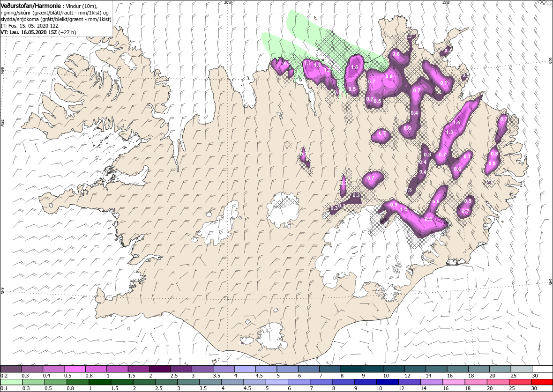The width and height of the screenshot is (553, 392).
Task: Pick the lavender 4 sleet/snow legend swatch
Action: 245,369
